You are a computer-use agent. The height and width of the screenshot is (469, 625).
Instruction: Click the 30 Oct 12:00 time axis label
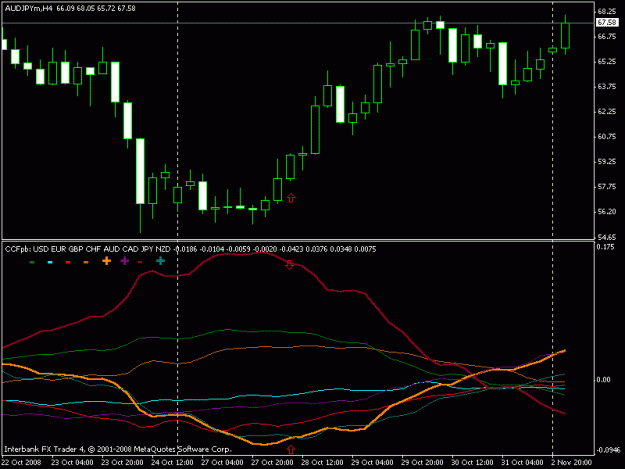[472, 463]
